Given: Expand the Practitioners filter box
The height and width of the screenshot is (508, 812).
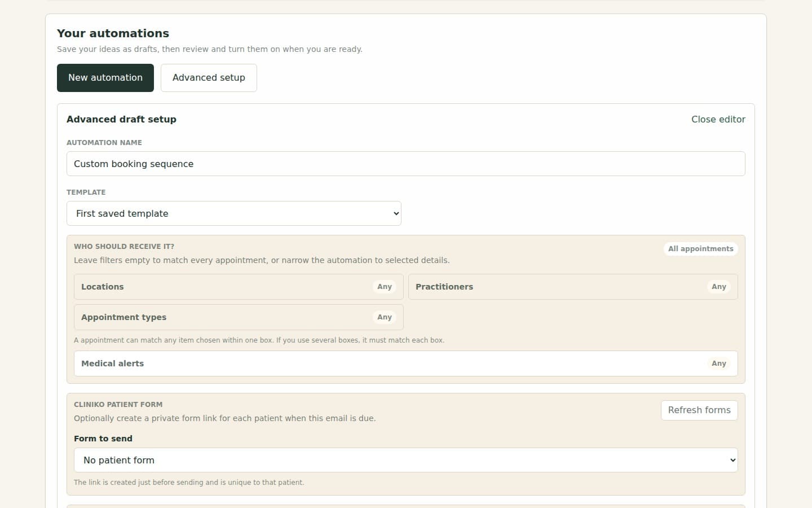Looking at the screenshot, I should (573, 287).
